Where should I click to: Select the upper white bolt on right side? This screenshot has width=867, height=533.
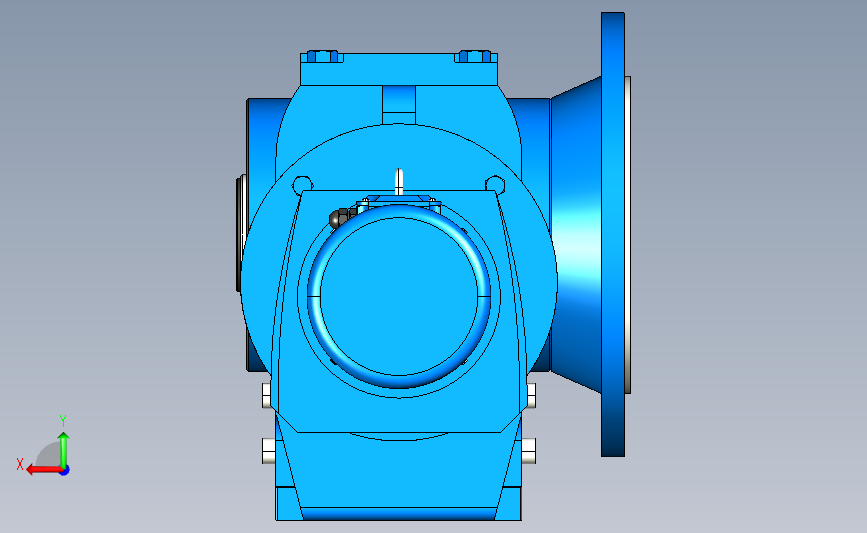pyautogui.click(x=531, y=396)
